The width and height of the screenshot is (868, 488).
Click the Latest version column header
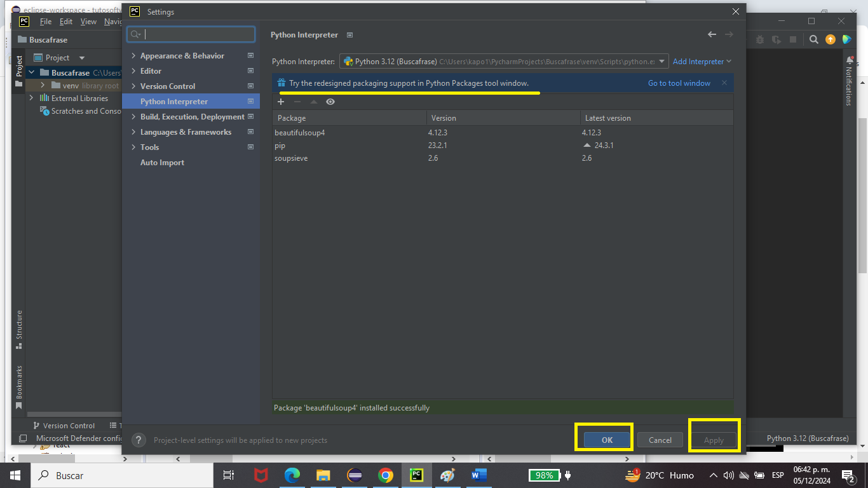pos(656,118)
